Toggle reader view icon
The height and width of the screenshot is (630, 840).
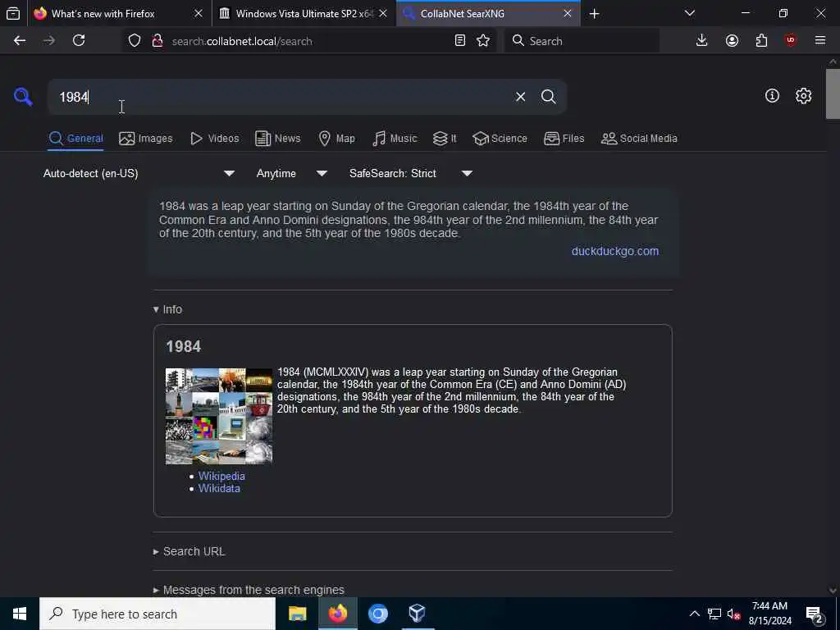(x=459, y=41)
